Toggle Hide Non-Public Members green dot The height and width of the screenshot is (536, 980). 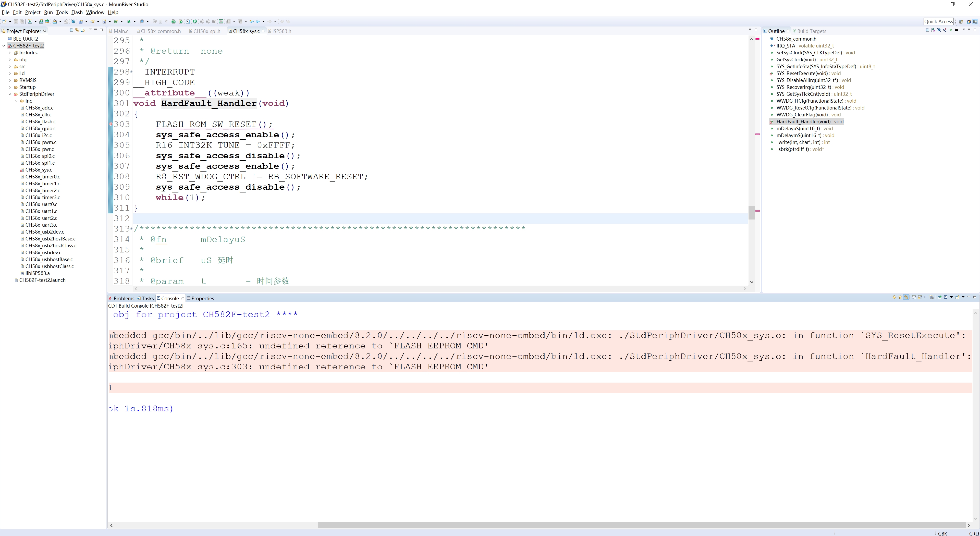(951, 30)
